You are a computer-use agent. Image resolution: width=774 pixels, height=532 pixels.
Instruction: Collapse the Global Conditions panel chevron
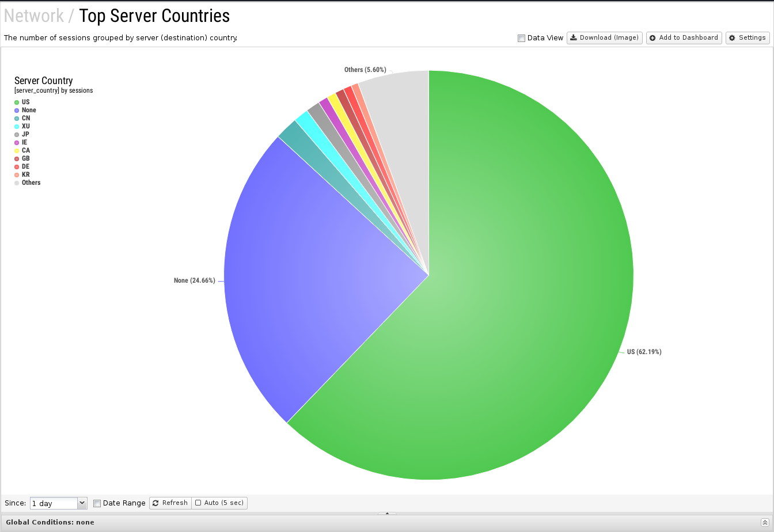coord(765,522)
